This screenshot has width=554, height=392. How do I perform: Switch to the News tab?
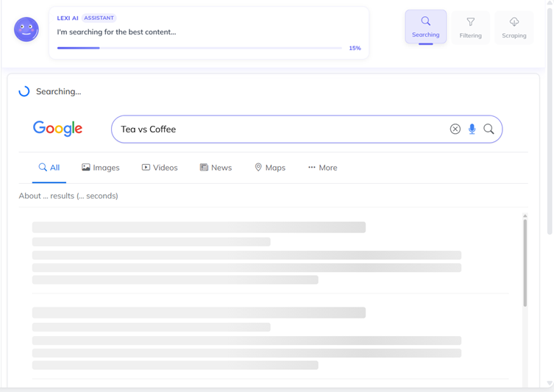(x=216, y=168)
